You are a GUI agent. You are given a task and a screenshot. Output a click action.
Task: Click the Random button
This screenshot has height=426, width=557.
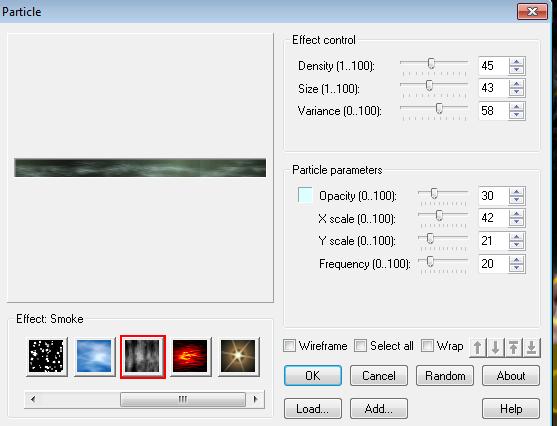(445, 376)
